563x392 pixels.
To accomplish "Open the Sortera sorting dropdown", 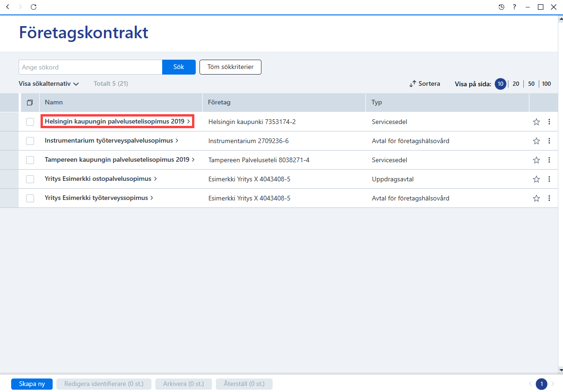I will [425, 84].
